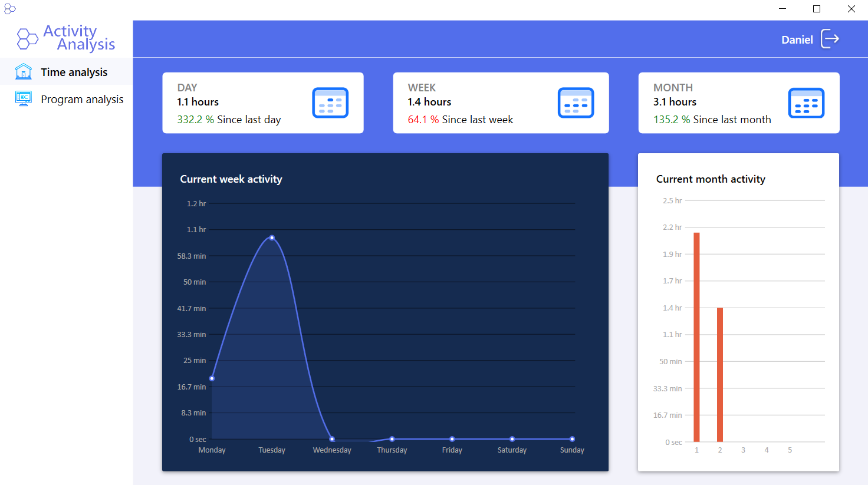Click the Activity Analysis hexagon logo
Viewport: 868px width, 485px height.
[x=27, y=39]
